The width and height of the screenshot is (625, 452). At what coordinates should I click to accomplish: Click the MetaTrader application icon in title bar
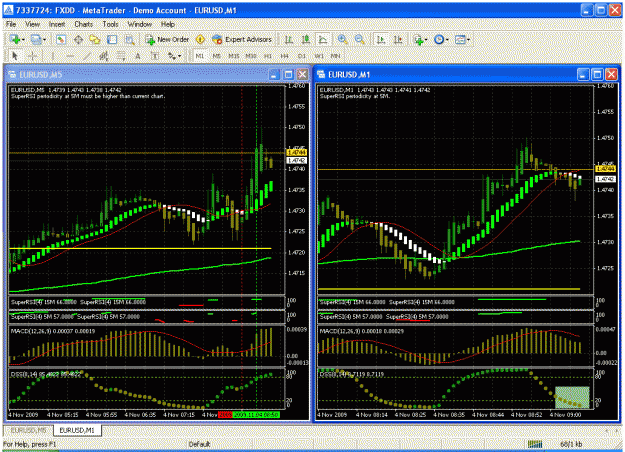[x=8, y=10]
